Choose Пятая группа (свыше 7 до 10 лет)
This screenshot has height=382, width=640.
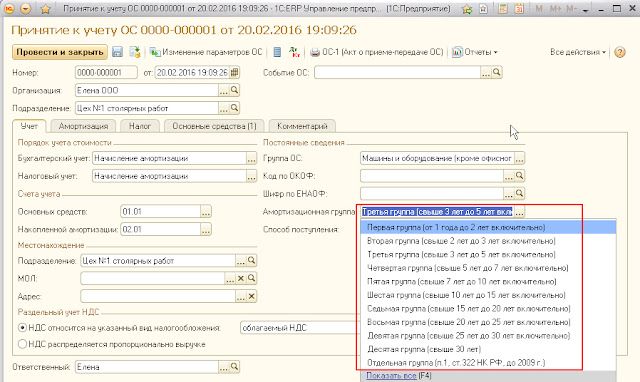[488, 281]
